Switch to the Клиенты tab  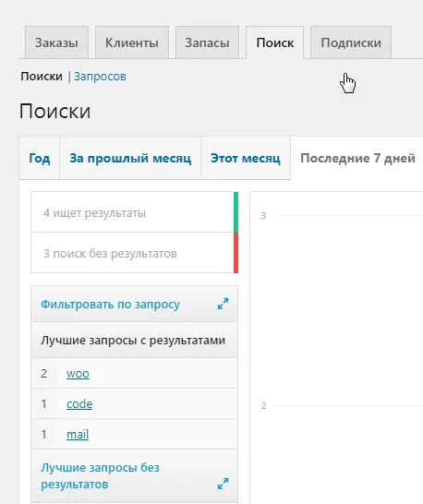(132, 42)
